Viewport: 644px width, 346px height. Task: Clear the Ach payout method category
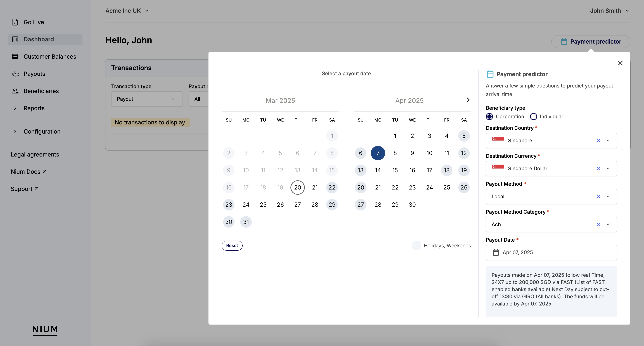[598, 224]
